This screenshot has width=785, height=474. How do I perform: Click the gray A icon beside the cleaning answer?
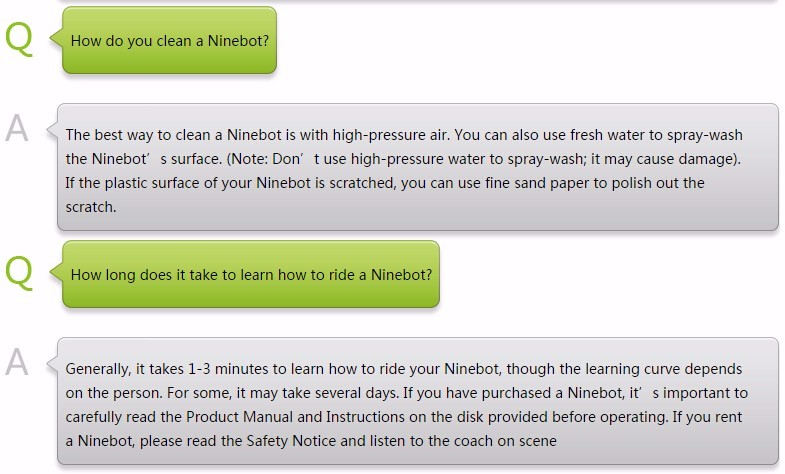pos(18,128)
